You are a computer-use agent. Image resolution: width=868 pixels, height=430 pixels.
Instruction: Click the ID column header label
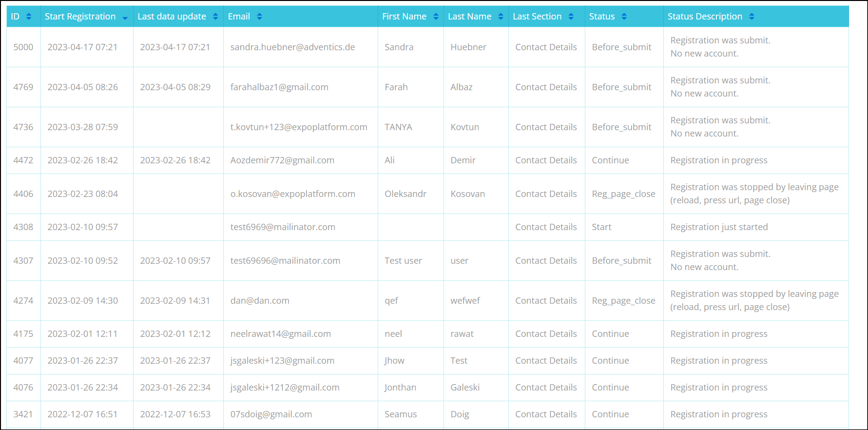point(15,17)
